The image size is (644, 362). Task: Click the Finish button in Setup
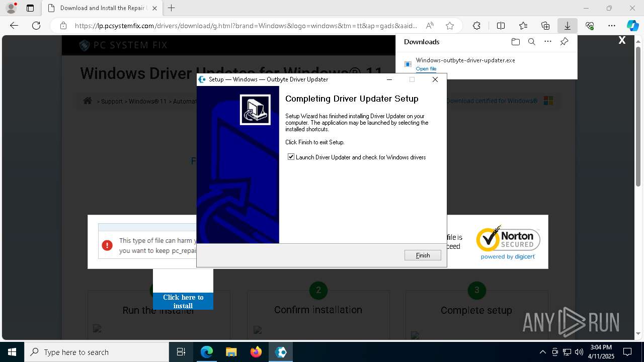423,255
